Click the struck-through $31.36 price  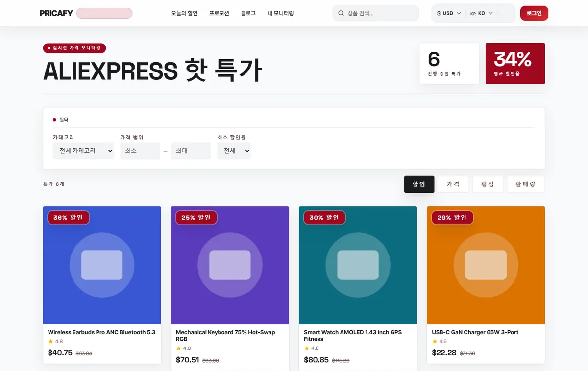pos(467,353)
